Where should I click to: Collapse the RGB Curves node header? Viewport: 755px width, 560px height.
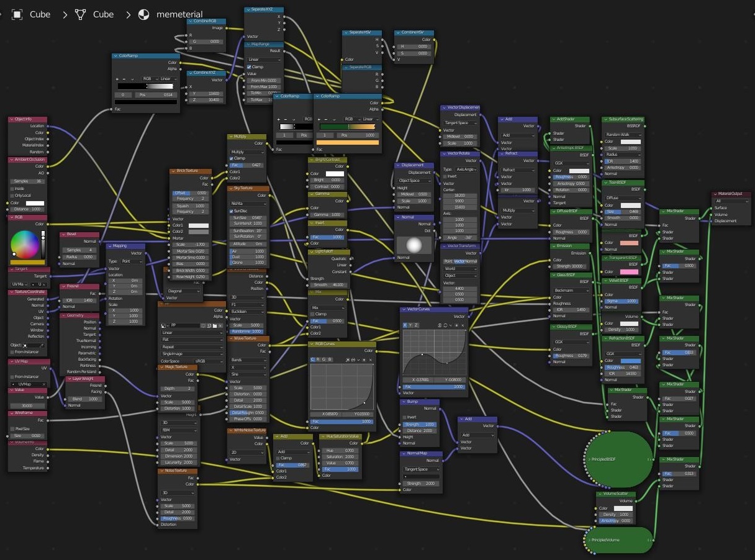pos(312,343)
